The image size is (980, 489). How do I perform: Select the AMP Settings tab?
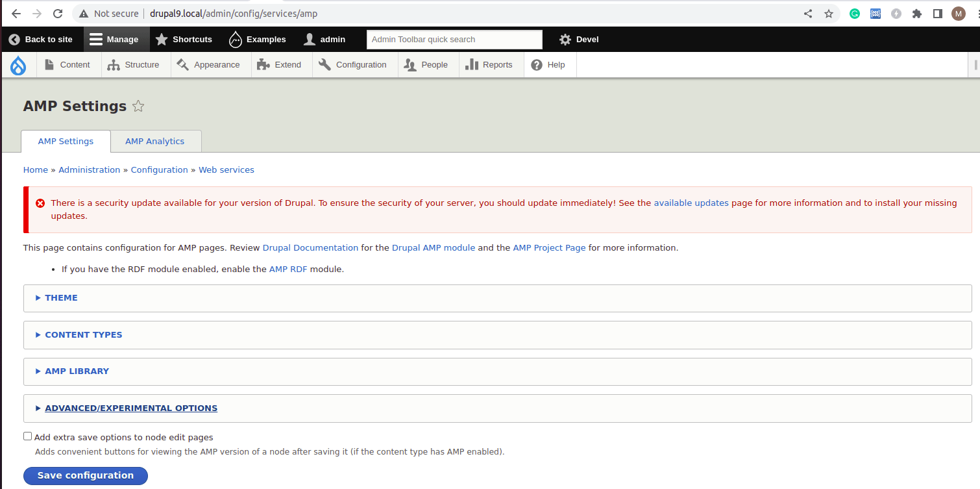(66, 142)
